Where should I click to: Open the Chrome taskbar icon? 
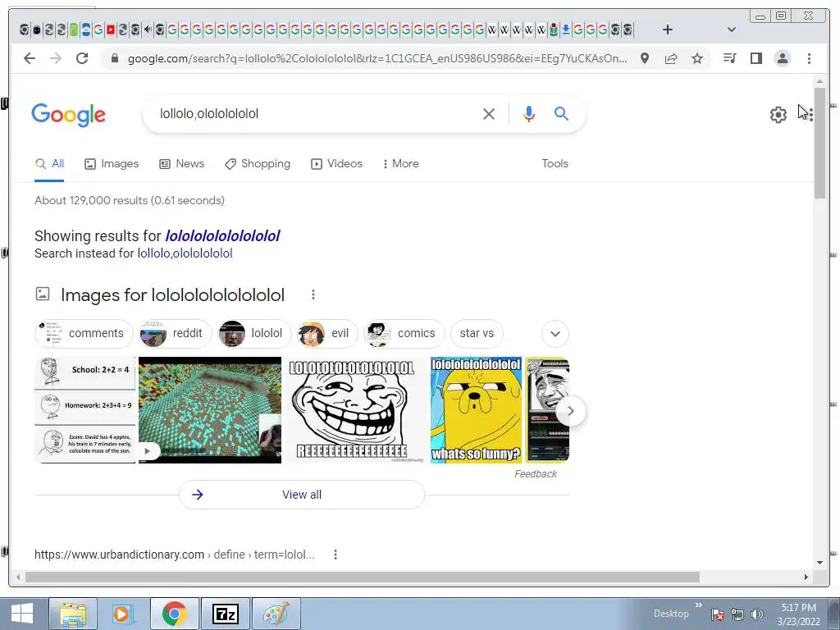click(x=174, y=614)
